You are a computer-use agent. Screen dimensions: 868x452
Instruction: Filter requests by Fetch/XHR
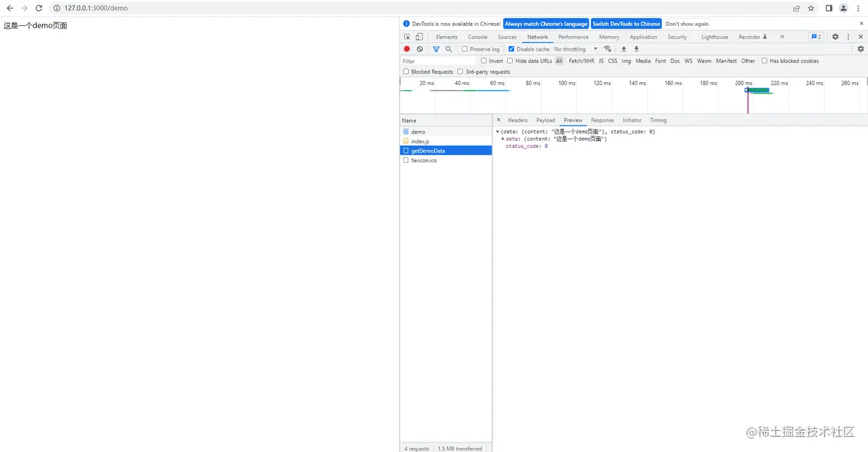click(581, 60)
